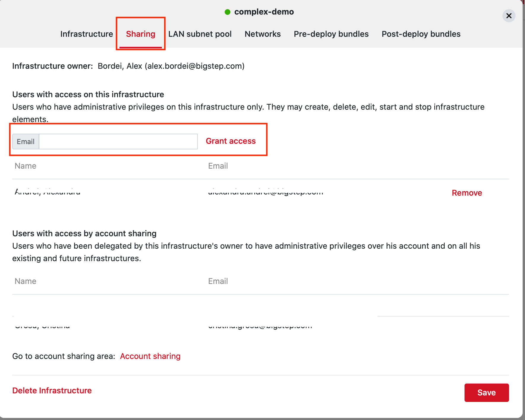
Task: Save the infrastructure settings
Action: (486, 393)
